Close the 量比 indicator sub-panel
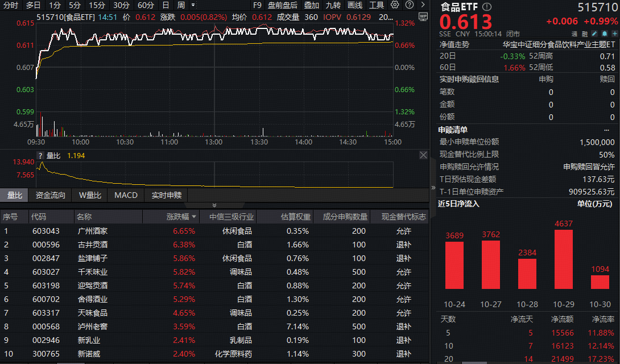 [423, 155]
